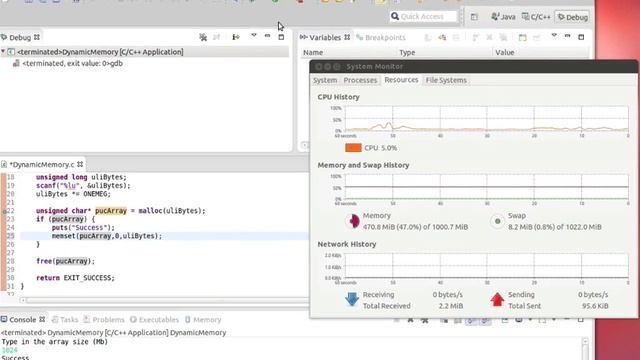Open the System tab in System Monitor
The height and width of the screenshot is (360, 640).
click(325, 80)
